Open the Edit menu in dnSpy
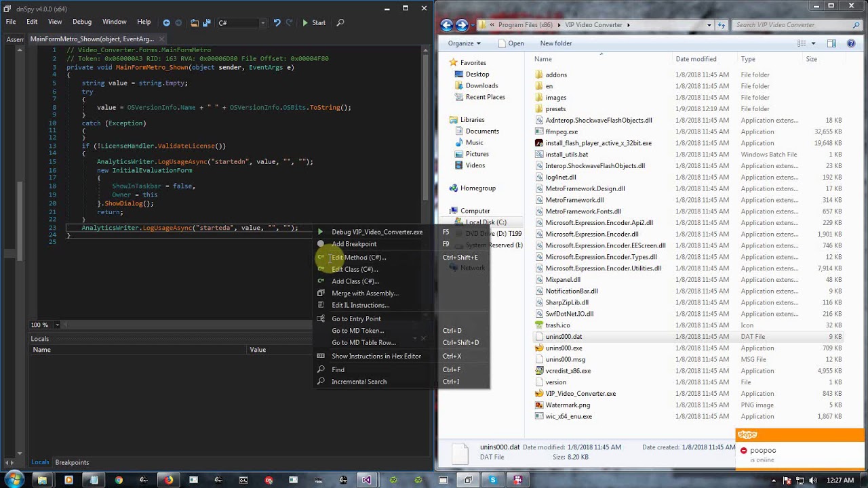This screenshot has height=488, width=868. (x=32, y=22)
